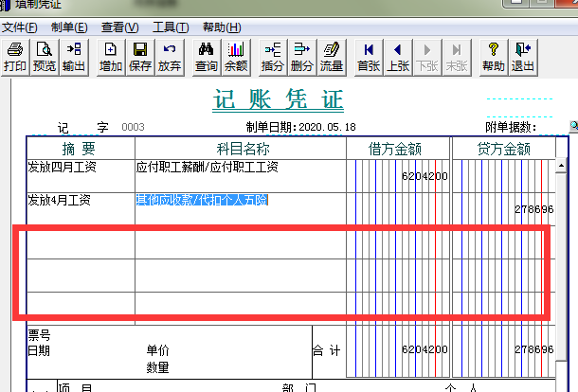
Task: Discard changes with 放弃
Action: point(170,58)
